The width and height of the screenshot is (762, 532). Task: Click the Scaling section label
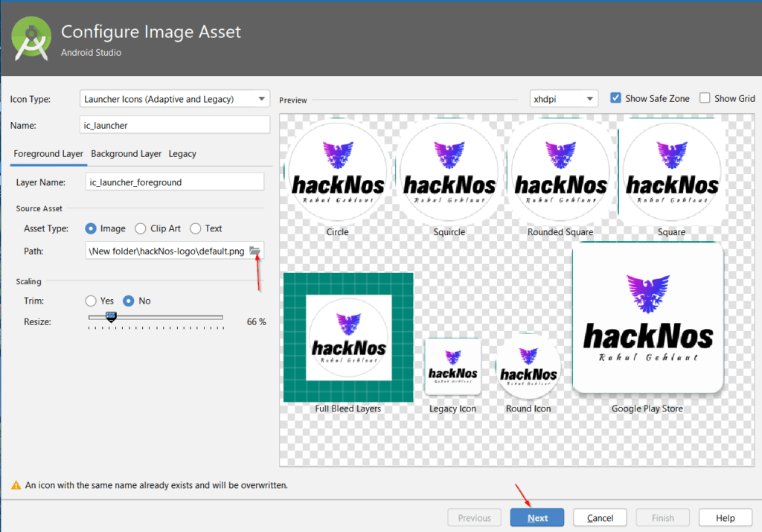pos(28,281)
